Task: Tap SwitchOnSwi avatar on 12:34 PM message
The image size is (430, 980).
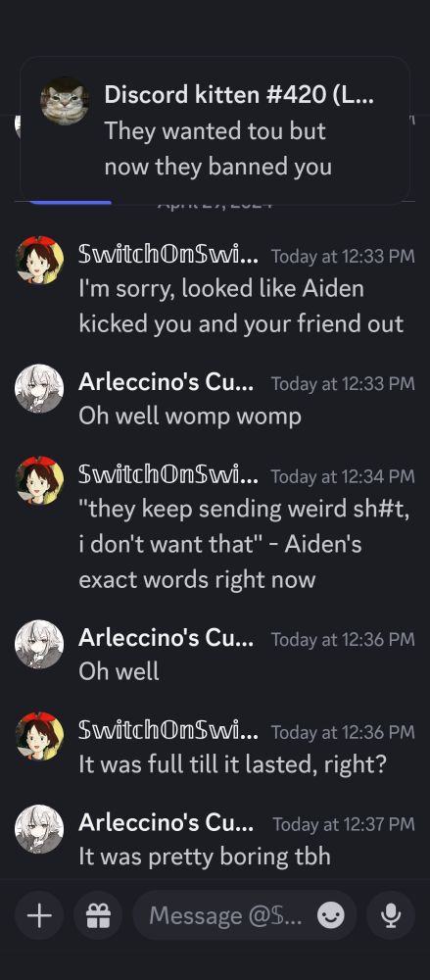Action: (x=39, y=480)
